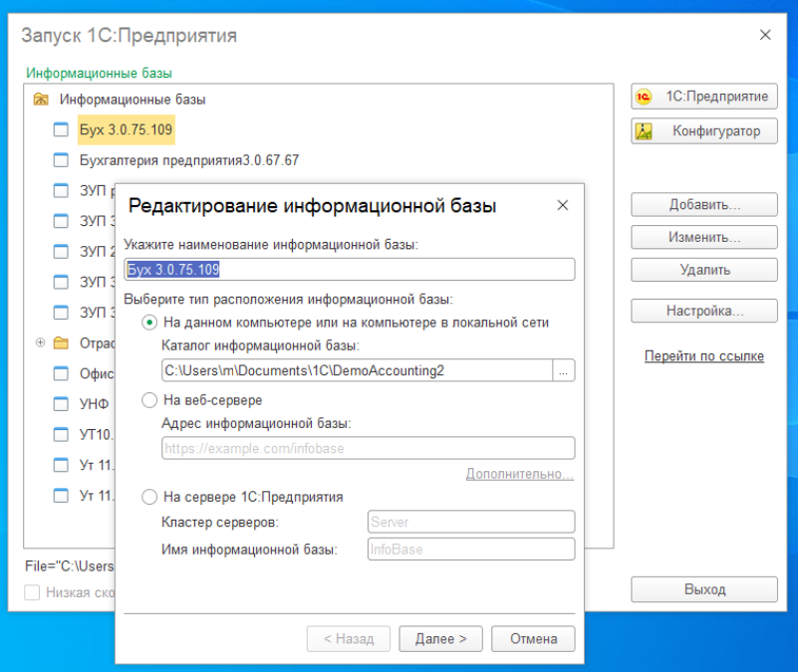Click the Отрас... folder icon
Viewport: 800px width, 672px height.
pos(61,342)
